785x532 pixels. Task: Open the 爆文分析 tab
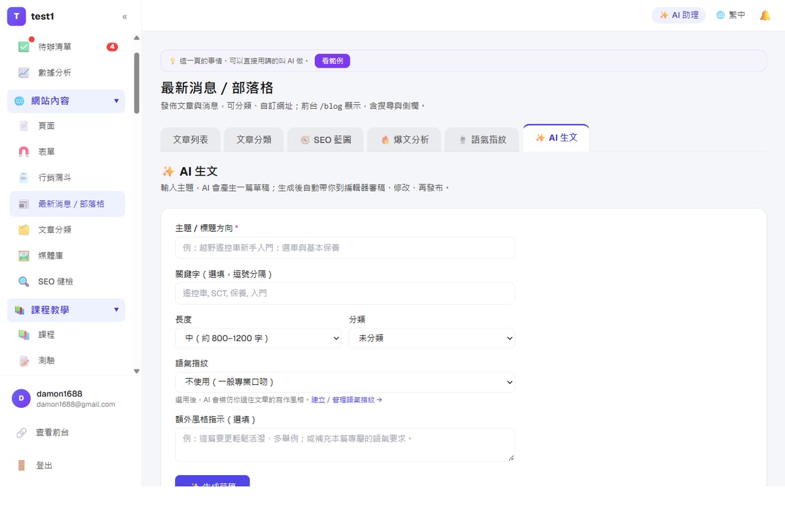point(404,140)
